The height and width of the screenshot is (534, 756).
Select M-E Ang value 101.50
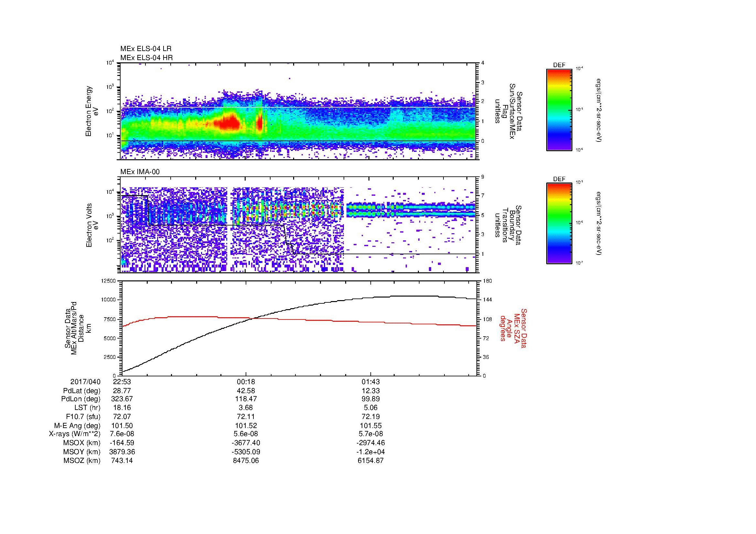pyautogui.click(x=122, y=425)
